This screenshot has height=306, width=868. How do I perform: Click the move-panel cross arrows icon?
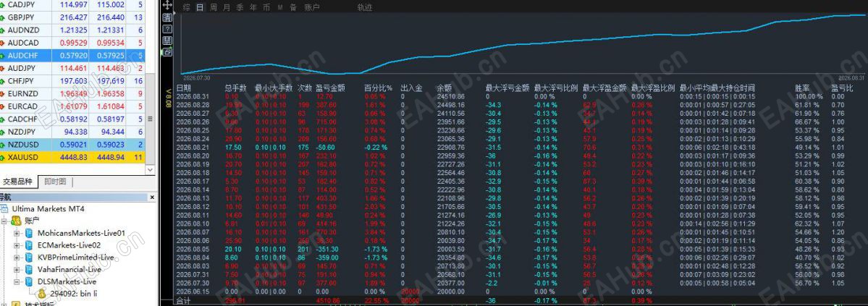click(x=168, y=6)
